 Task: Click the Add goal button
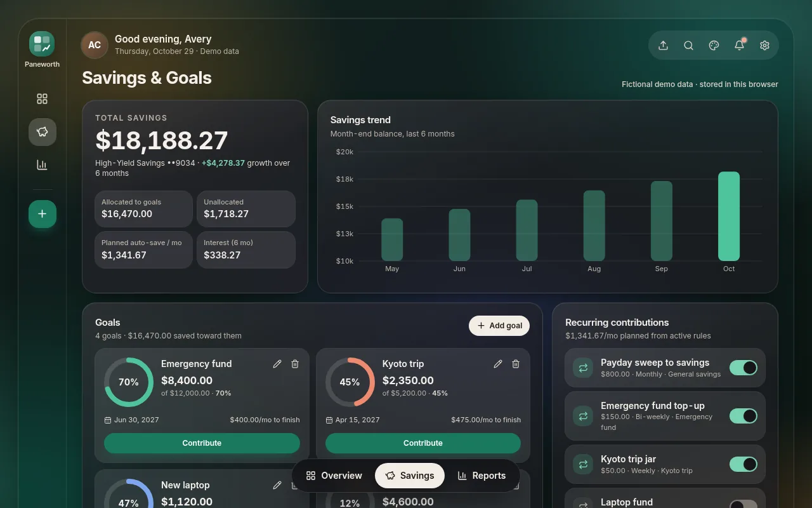coord(499,326)
